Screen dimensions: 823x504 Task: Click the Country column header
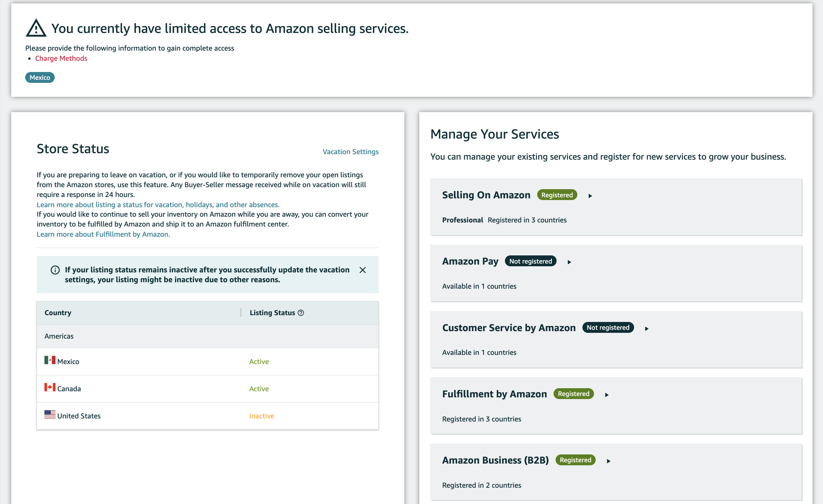(x=58, y=312)
